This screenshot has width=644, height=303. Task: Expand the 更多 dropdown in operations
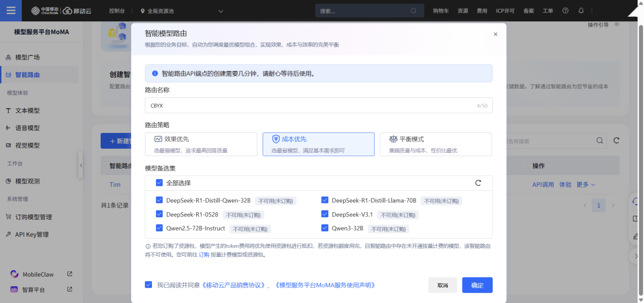(586, 185)
